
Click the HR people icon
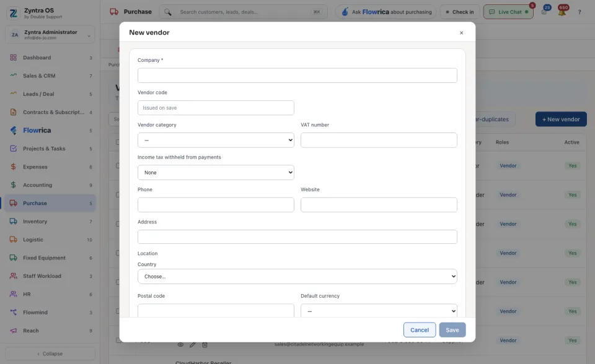click(x=13, y=294)
